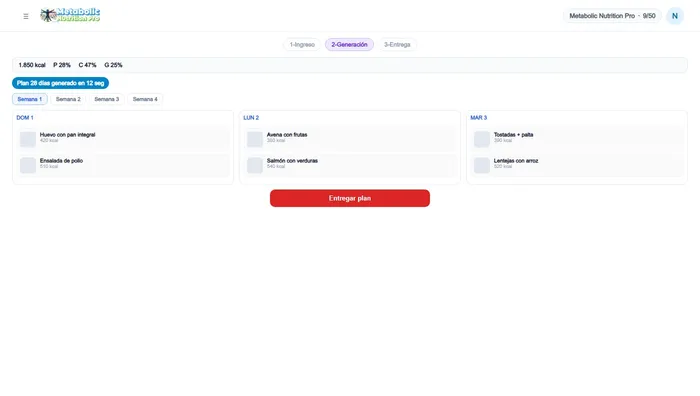Switch to Semana 2 tab
Viewport: 700px width, 396px height.
(68, 99)
